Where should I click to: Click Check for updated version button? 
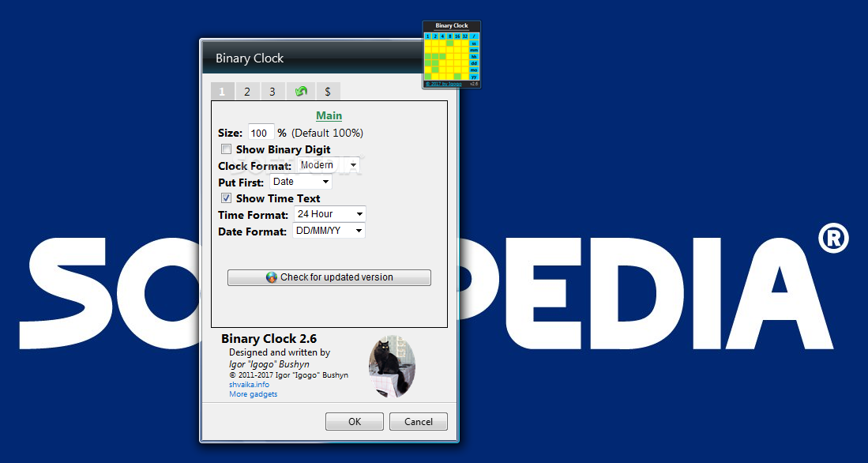point(329,277)
